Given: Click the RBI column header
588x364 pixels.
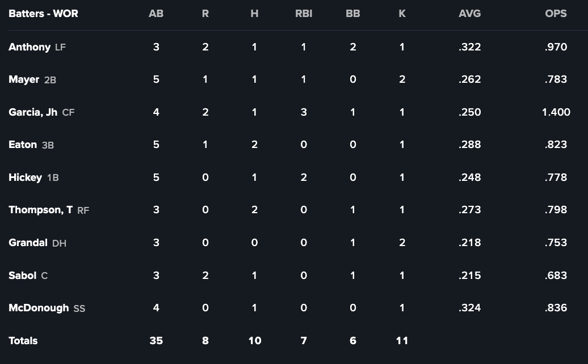Looking at the screenshot, I should [x=304, y=14].
